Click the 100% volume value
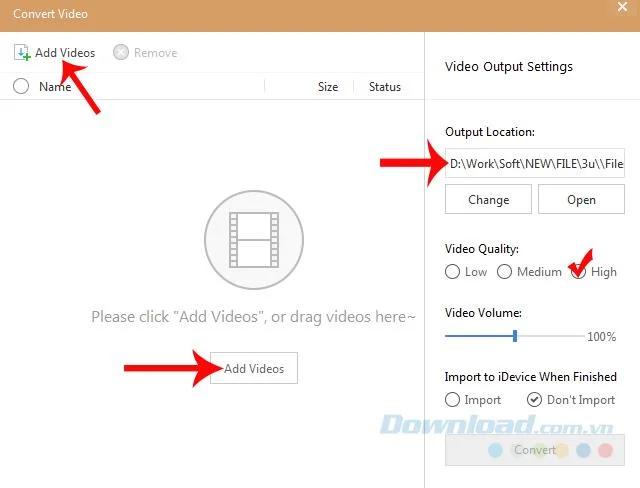This screenshot has height=488, width=640. [x=601, y=337]
